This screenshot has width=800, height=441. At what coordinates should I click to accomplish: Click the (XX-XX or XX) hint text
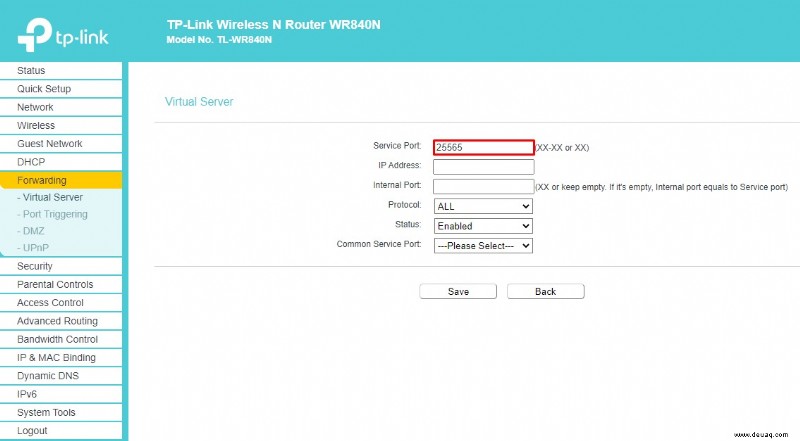tap(562, 148)
